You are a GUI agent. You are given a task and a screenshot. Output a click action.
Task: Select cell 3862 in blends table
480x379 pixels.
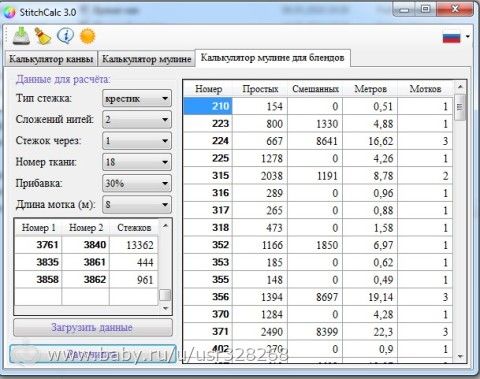pyautogui.click(x=86, y=280)
